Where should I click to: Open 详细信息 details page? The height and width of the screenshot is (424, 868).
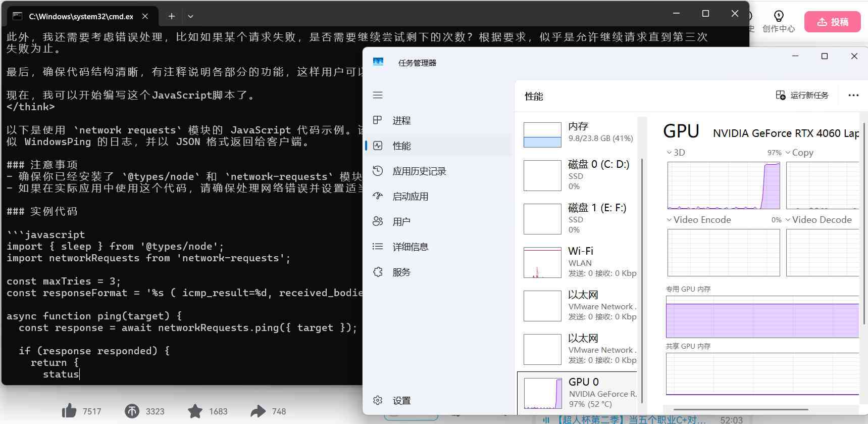pos(410,247)
